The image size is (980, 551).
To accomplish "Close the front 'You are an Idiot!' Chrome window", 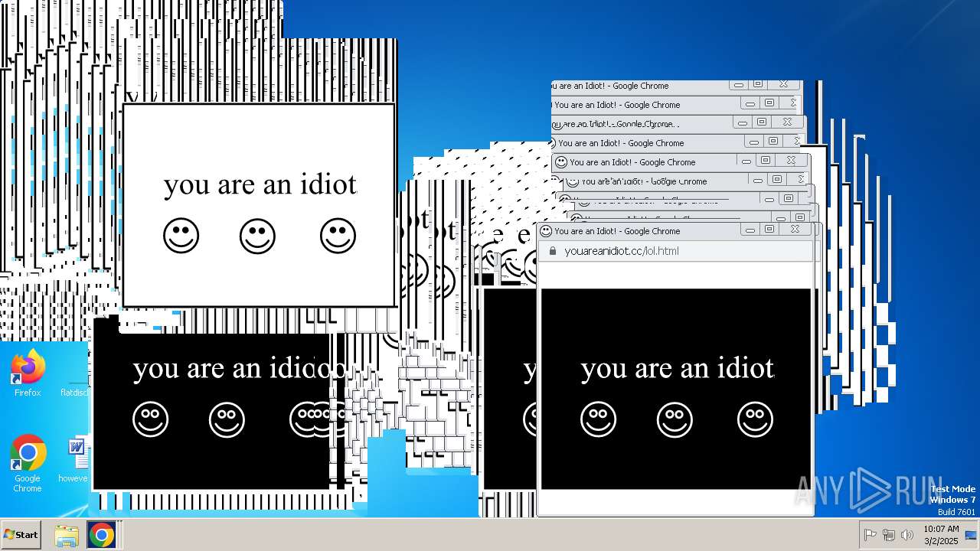I will point(795,230).
